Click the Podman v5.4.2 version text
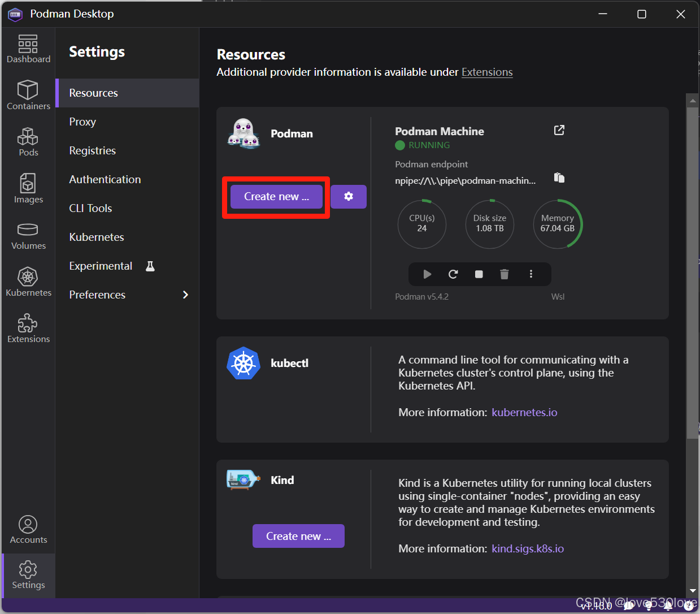Image resolution: width=700 pixels, height=614 pixels. (422, 297)
